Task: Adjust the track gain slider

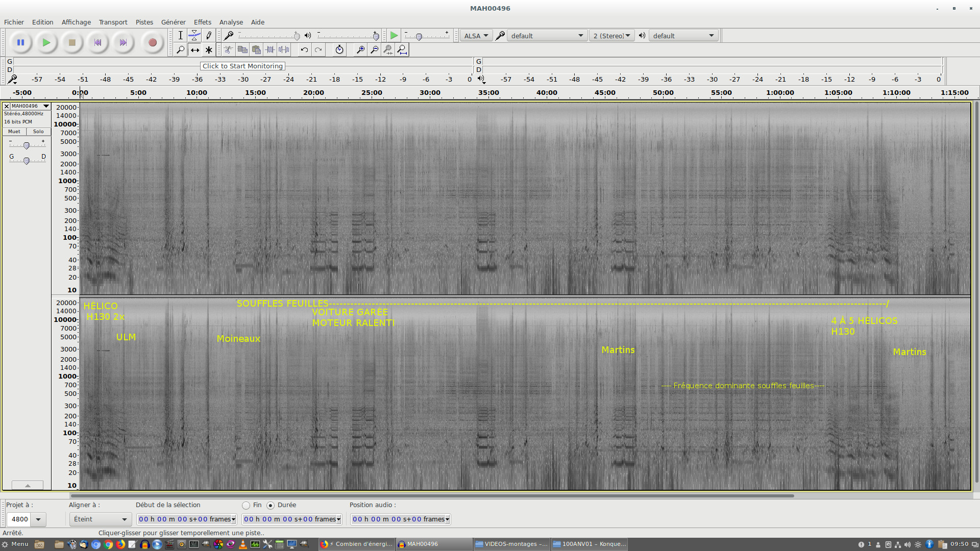Action: [x=27, y=145]
